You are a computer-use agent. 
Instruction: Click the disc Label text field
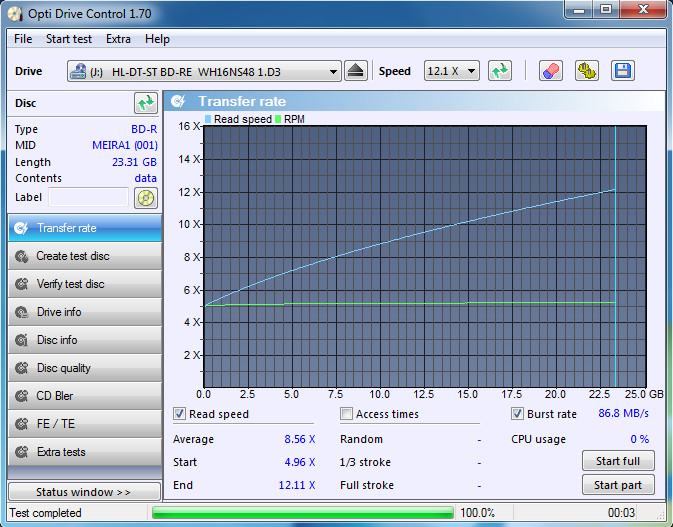(89, 198)
